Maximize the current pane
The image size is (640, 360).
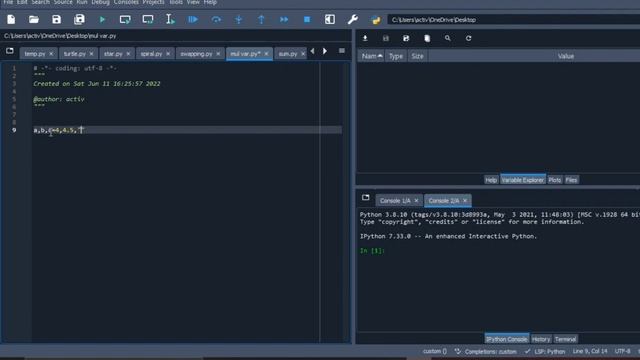point(330,19)
